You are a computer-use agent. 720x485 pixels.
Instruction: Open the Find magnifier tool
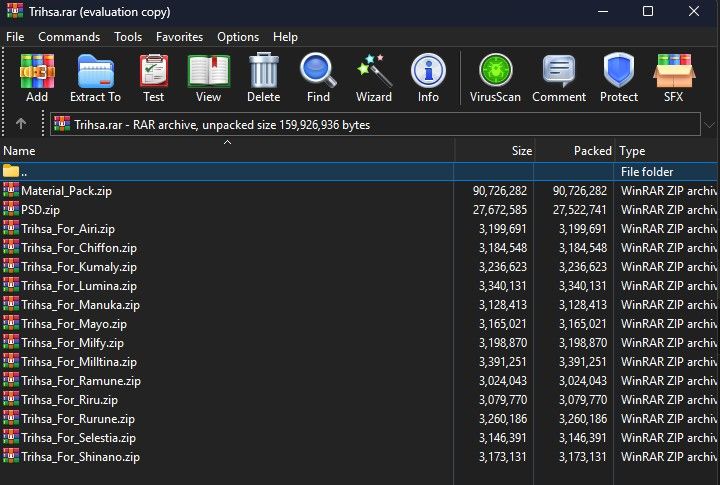click(318, 70)
